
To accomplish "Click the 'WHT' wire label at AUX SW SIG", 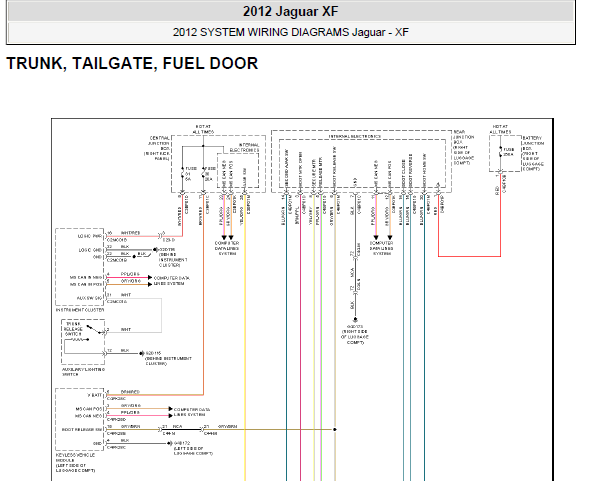I will pos(126,295).
